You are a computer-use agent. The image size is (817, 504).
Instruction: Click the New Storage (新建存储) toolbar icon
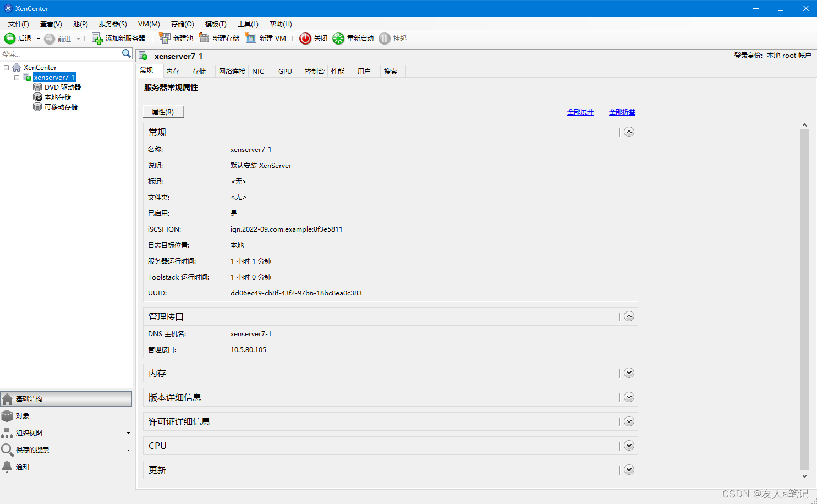pyautogui.click(x=204, y=38)
